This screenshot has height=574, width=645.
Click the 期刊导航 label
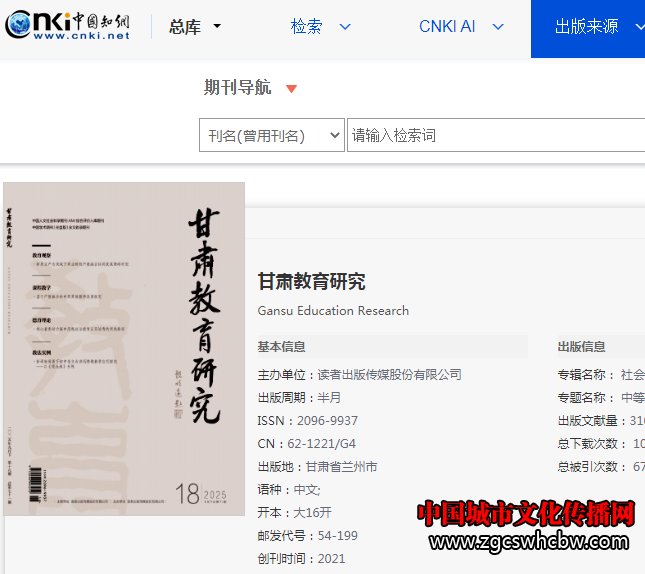(x=237, y=88)
